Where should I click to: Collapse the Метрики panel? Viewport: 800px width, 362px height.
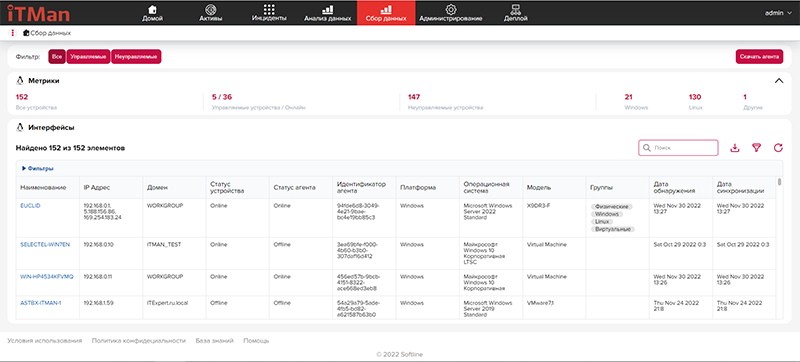coord(779,81)
